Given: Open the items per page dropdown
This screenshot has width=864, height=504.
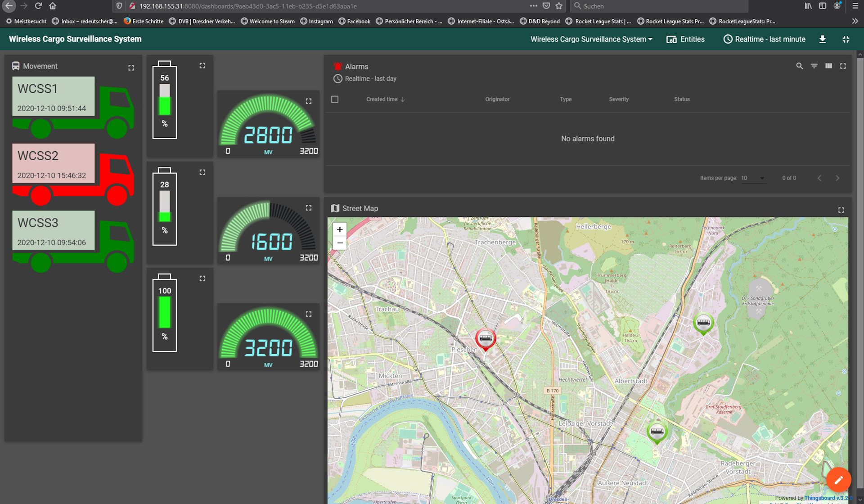Looking at the screenshot, I should 753,178.
